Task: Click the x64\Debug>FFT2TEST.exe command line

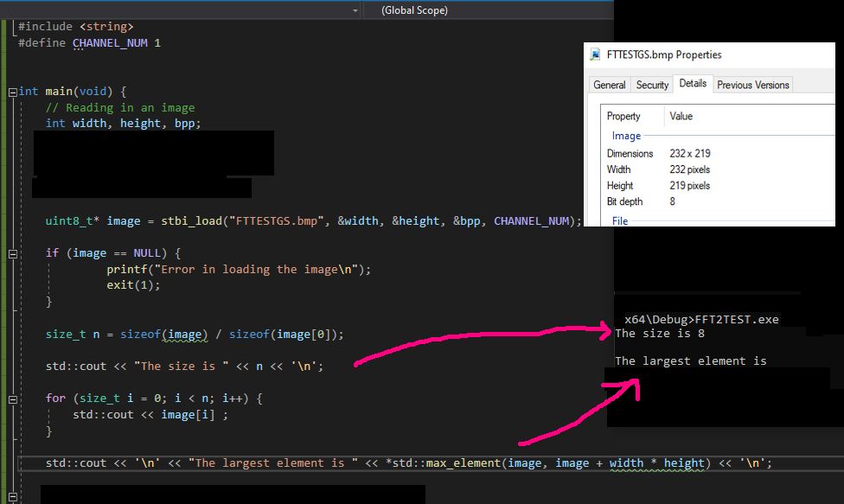Action: click(x=701, y=320)
